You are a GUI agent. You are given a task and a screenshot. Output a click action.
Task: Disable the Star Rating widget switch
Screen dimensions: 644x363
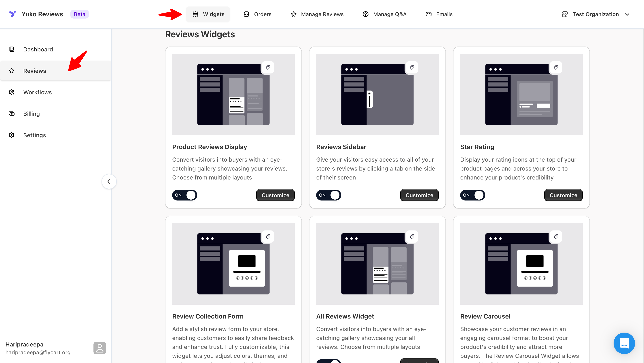(472, 195)
